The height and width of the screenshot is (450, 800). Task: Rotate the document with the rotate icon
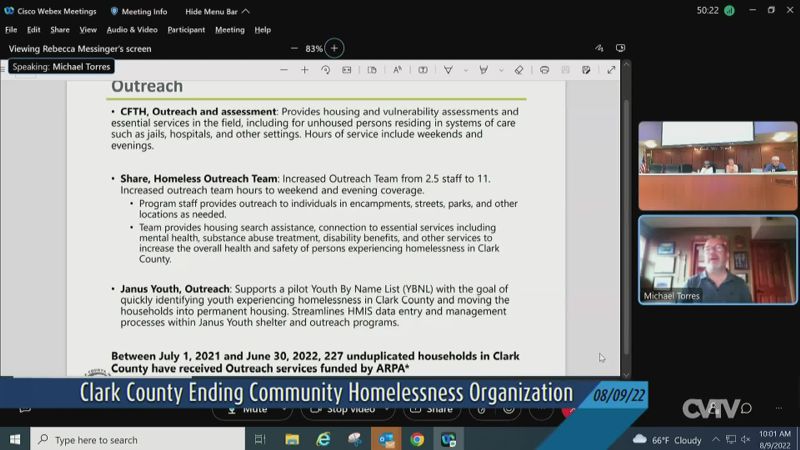[x=326, y=70]
